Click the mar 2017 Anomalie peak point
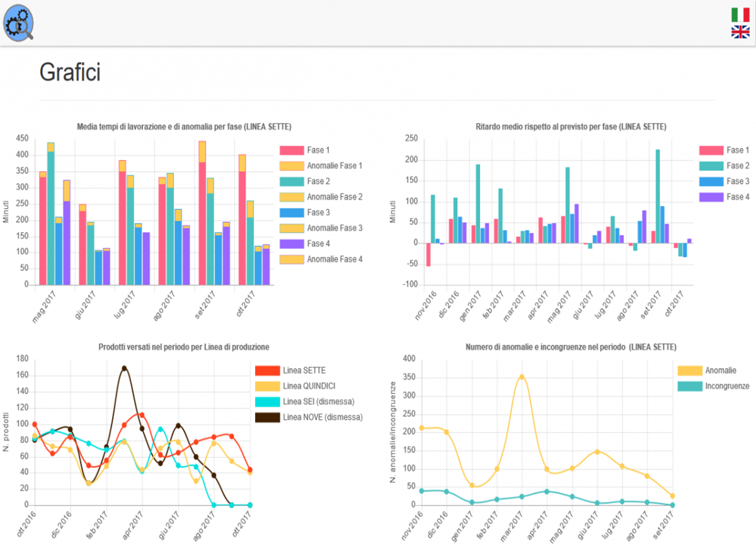Screen dimensions: 756x554 tap(522, 377)
